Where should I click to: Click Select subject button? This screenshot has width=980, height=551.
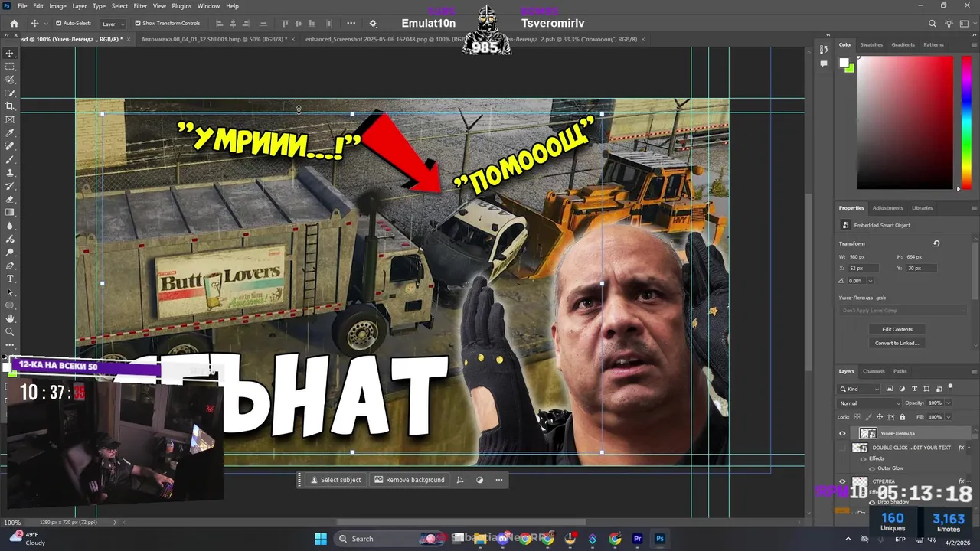pos(335,480)
